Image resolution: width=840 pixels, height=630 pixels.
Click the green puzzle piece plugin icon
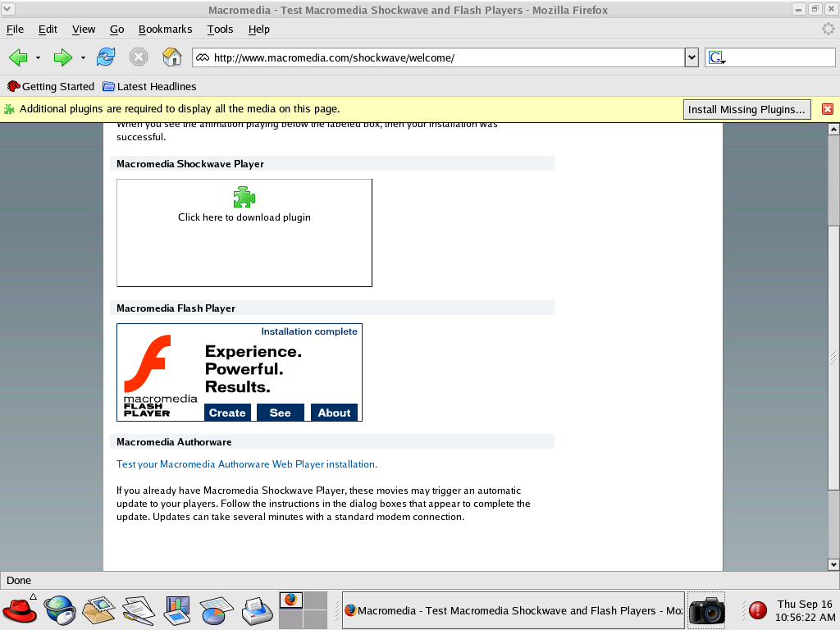[244, 197]
